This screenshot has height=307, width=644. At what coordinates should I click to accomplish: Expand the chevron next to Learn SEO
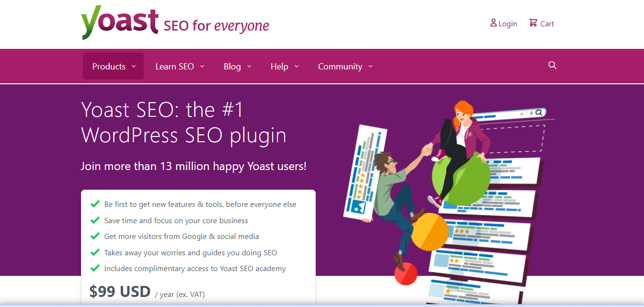202,67
